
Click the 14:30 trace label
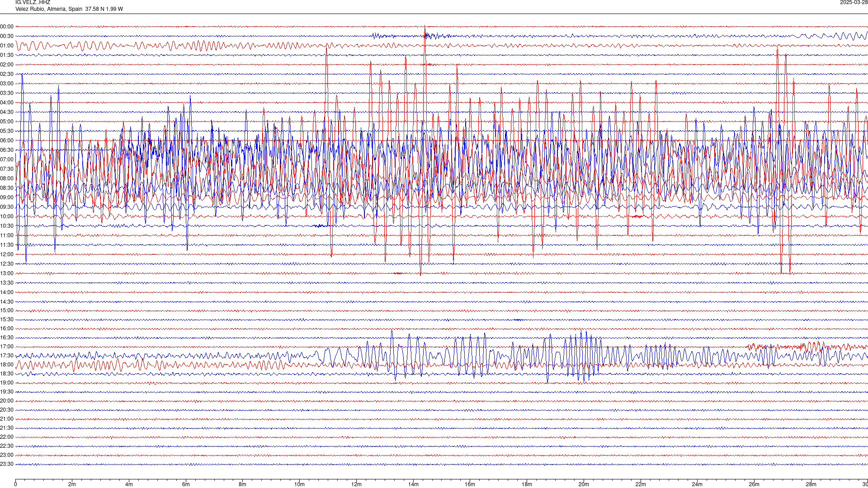7,302
